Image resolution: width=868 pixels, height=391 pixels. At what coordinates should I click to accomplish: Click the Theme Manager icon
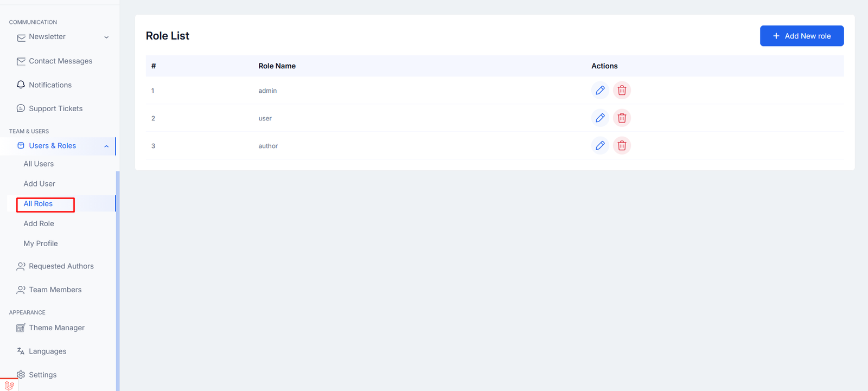21,328
